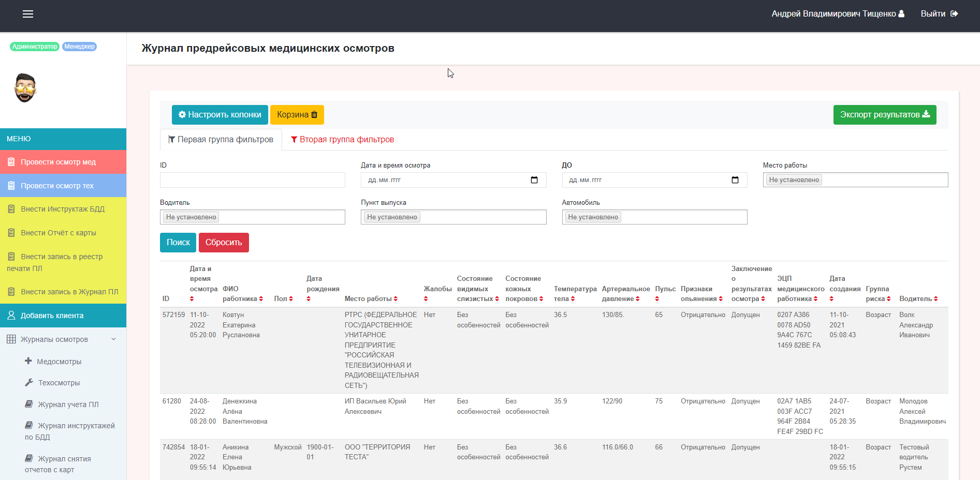Click the avatar image in sidebar
Image resolution: width=980 pixels, height=480 pixels.
coord(25,87)
